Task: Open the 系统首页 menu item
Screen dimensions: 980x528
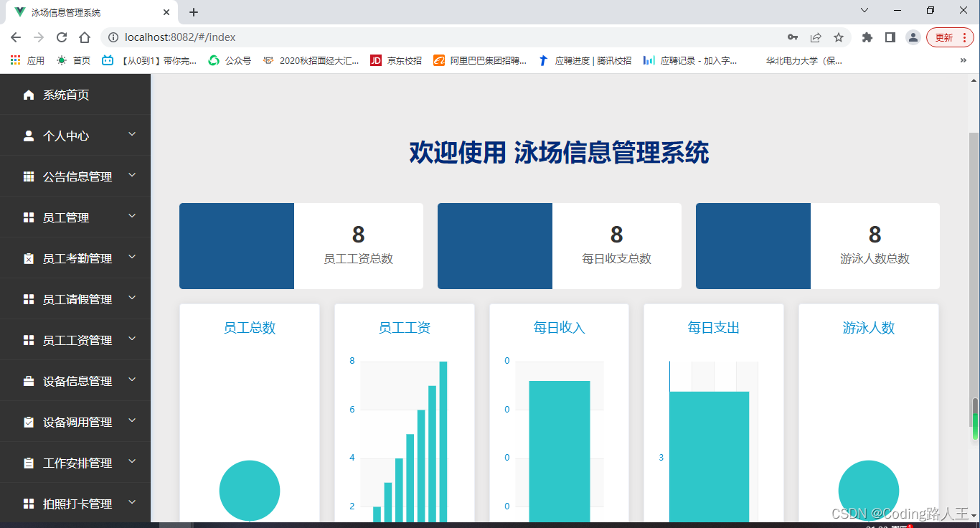Action: (75, 95)
